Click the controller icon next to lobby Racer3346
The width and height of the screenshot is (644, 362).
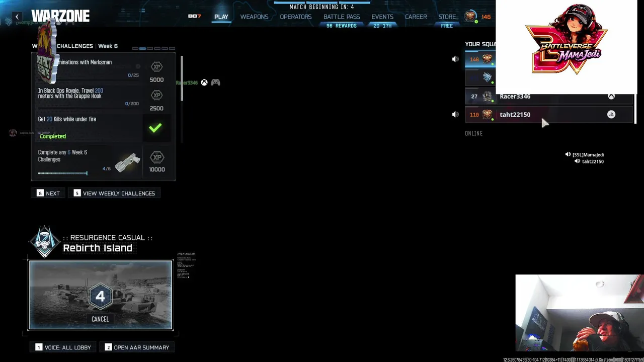[215, 82]
